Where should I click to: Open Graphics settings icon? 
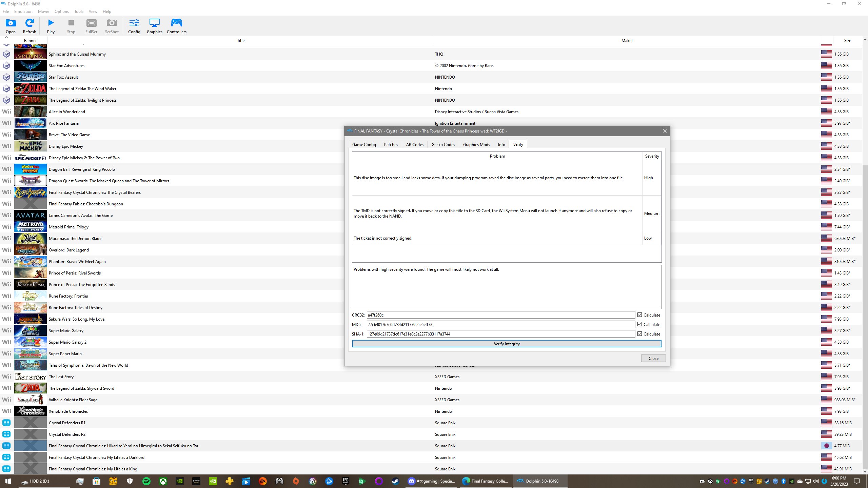[155, 26]
